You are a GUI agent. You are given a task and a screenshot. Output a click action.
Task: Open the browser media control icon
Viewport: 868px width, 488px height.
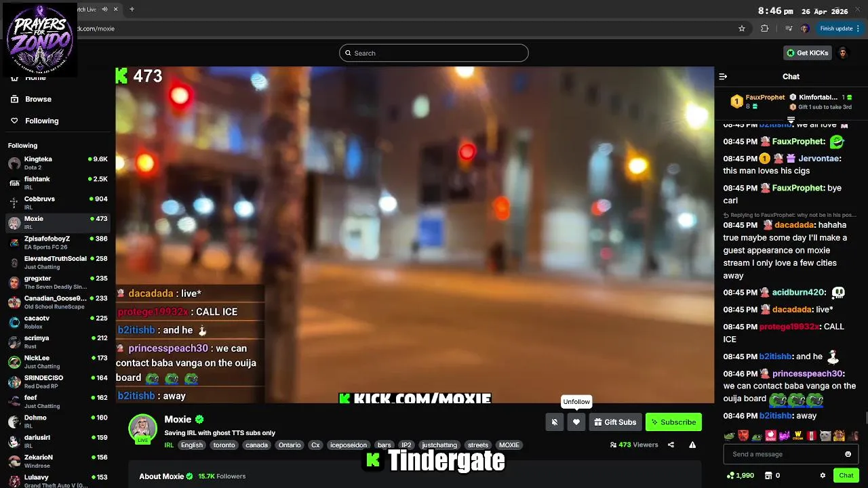coord(789,28)
